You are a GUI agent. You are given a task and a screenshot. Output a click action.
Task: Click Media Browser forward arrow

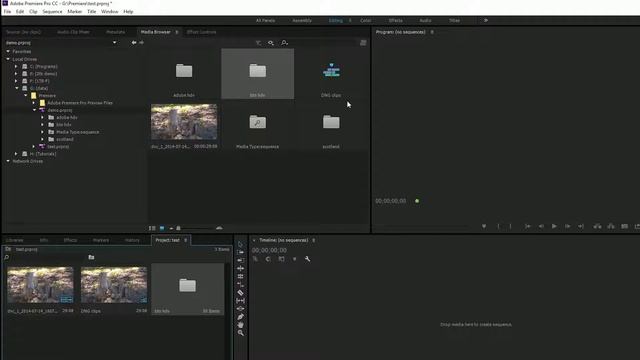(141, 42)
